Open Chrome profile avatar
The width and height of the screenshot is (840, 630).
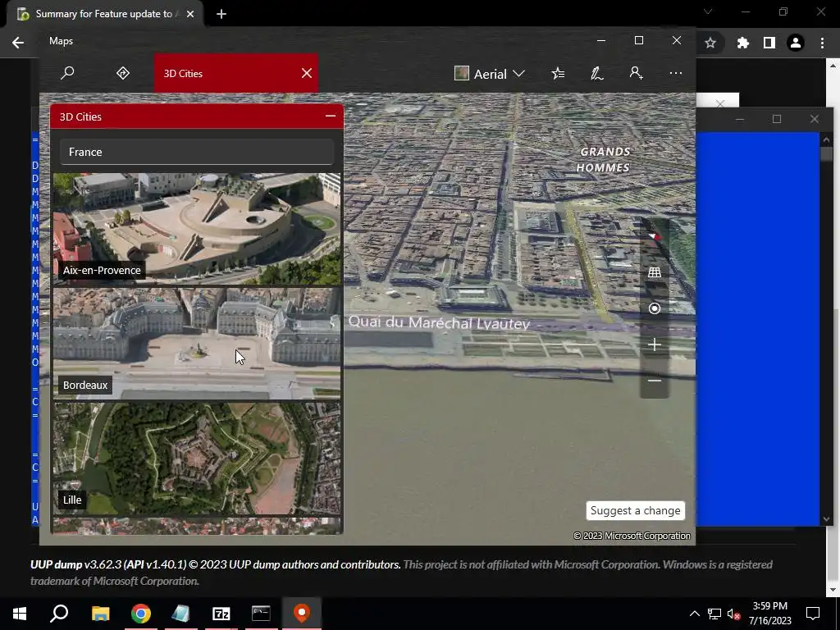pyautogui.click(x=796, y=43)
